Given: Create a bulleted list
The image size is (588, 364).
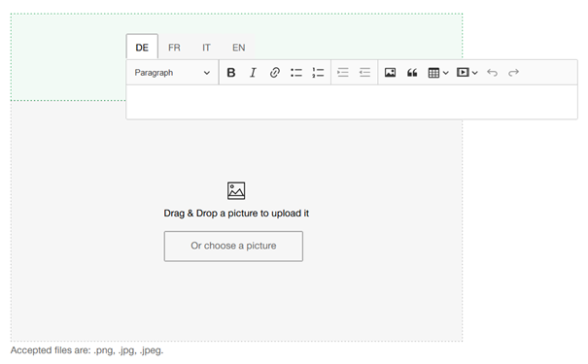Looking at the screenshot, I should (x=296, y=72).
